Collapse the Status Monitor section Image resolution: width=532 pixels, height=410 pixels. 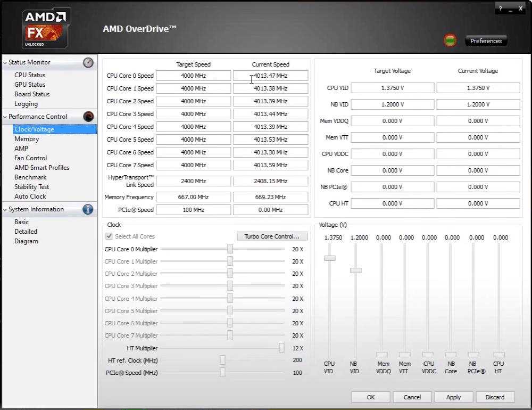(x=5, y=63)
